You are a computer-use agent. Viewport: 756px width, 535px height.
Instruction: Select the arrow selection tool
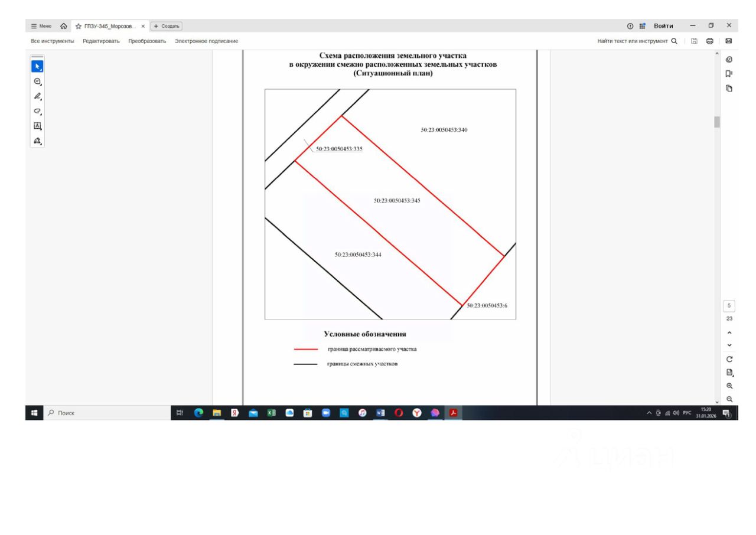[37, 66]
